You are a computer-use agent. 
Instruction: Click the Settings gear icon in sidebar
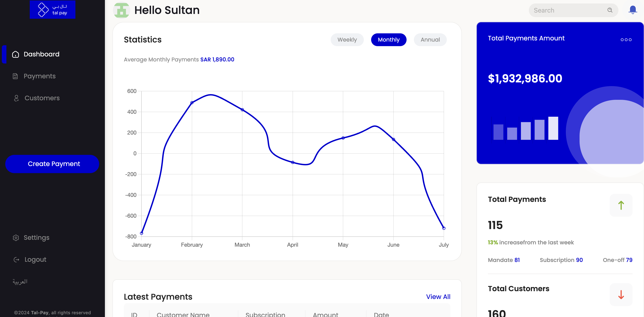[x=16, y=238]
